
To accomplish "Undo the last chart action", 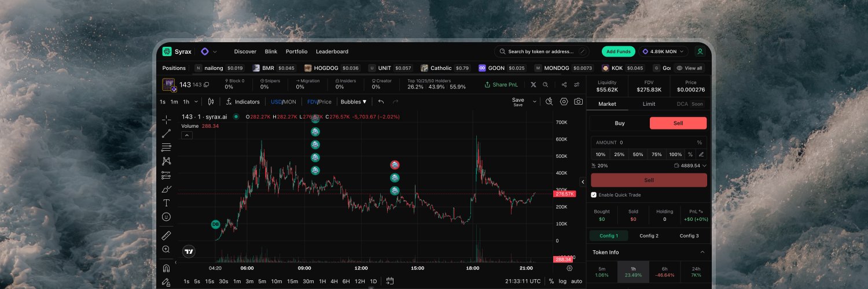I will tap(381, 102).
